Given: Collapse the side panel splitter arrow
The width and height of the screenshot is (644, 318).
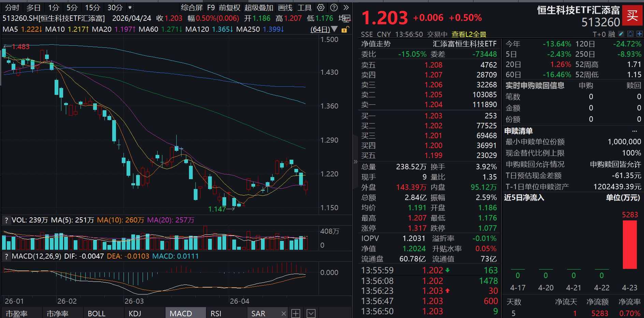Looking at the screenshot, I should (355, 162).
